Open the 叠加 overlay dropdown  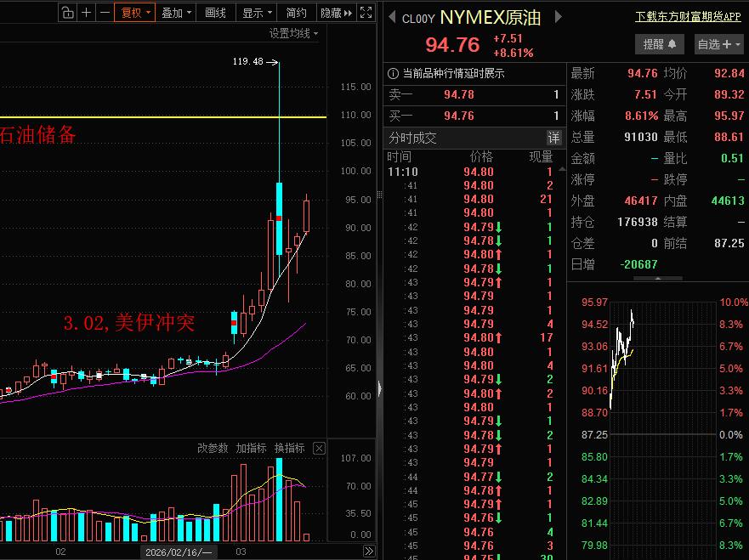click(x=176, y=13)
